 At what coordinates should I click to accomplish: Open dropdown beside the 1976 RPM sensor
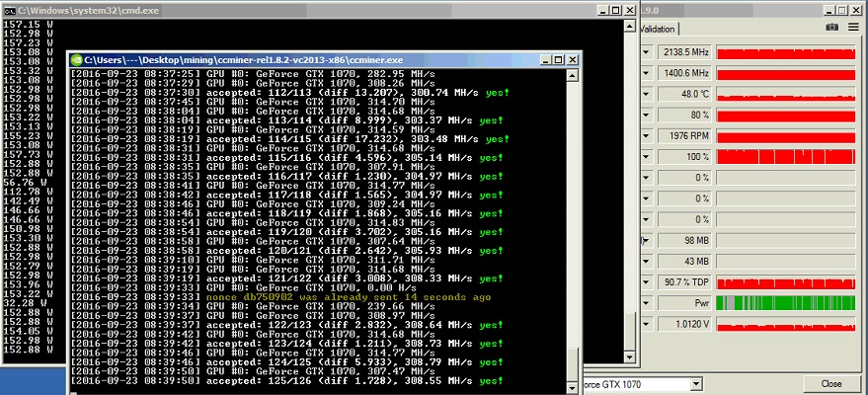[646, 136]
